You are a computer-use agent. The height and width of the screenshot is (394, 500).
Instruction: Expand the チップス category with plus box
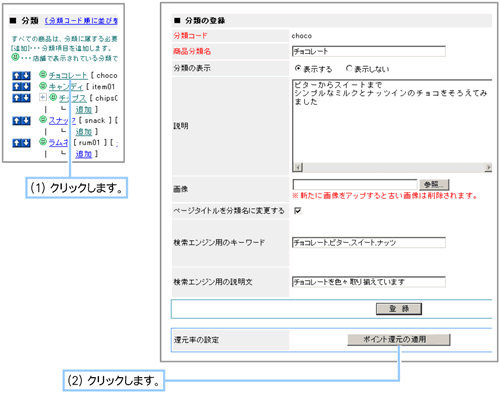[43, 97]
